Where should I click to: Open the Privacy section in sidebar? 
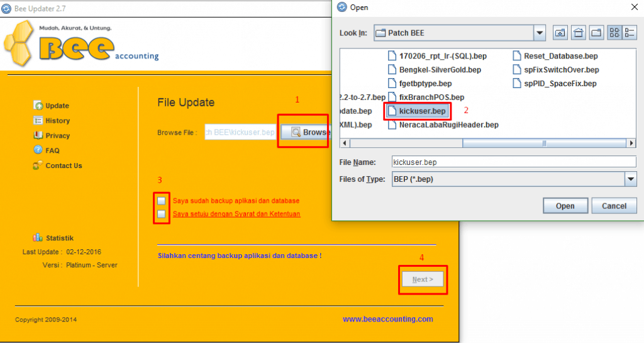tap(57, 135)
